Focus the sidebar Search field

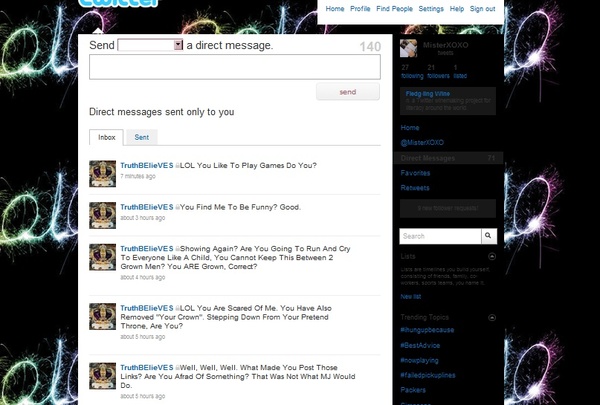439,236
